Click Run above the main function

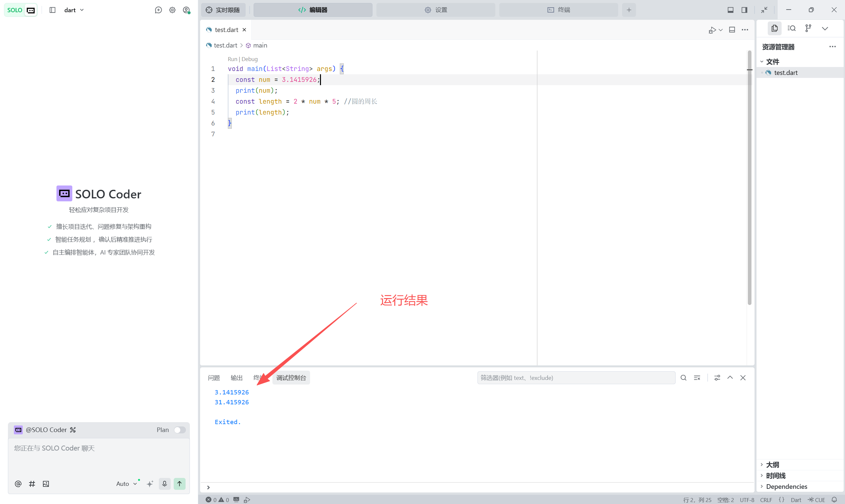point(232,59)
